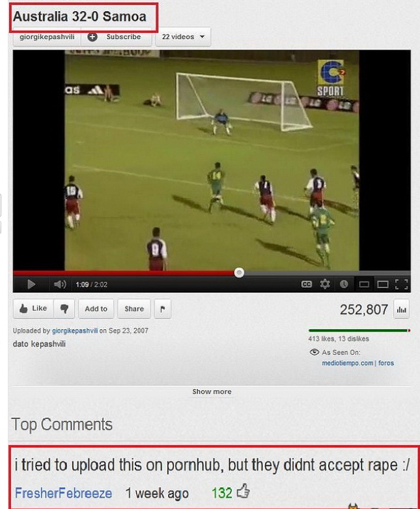
Task: Open video quality settings gear
Action: (325, 284)
